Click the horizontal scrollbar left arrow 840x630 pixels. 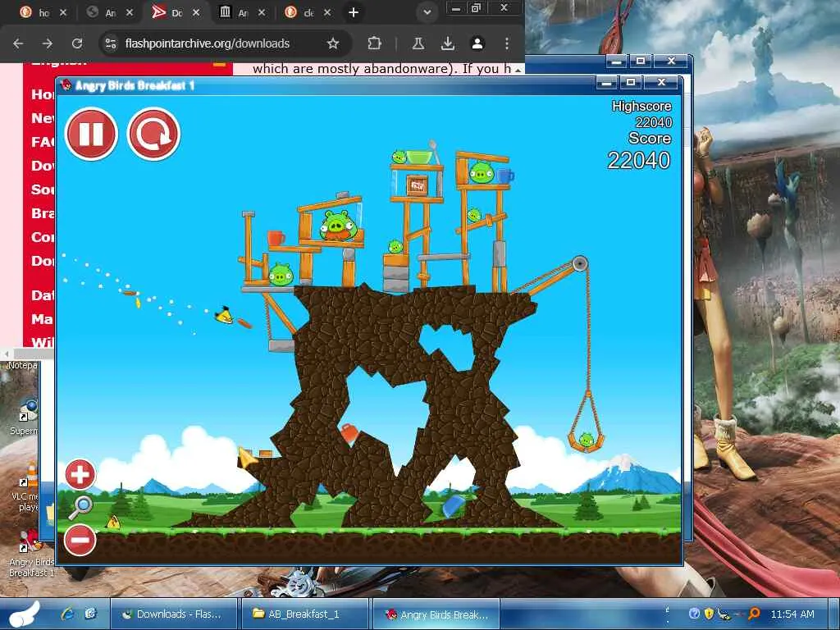pos(7,354)
